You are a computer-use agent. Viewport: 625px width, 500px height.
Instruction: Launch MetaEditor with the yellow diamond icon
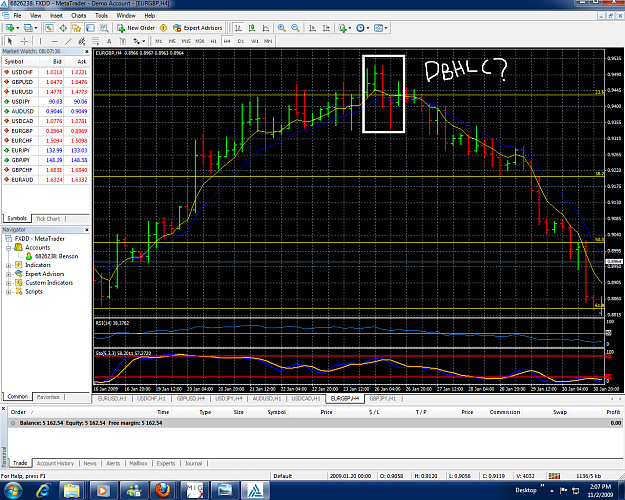click(x=163, y=28)
